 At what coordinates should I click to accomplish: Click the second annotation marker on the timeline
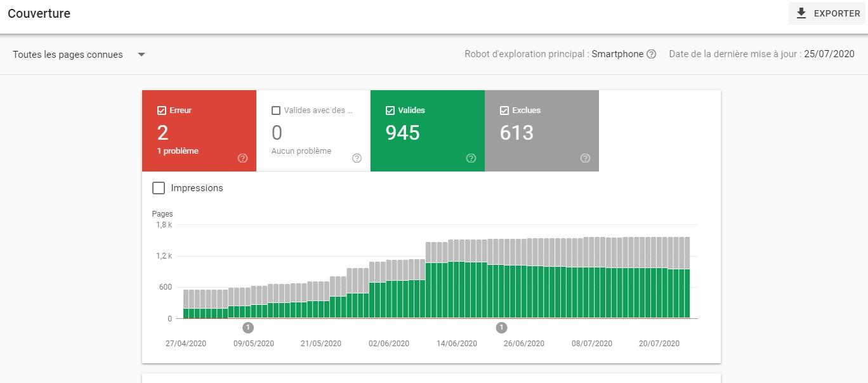coord(501,328)
